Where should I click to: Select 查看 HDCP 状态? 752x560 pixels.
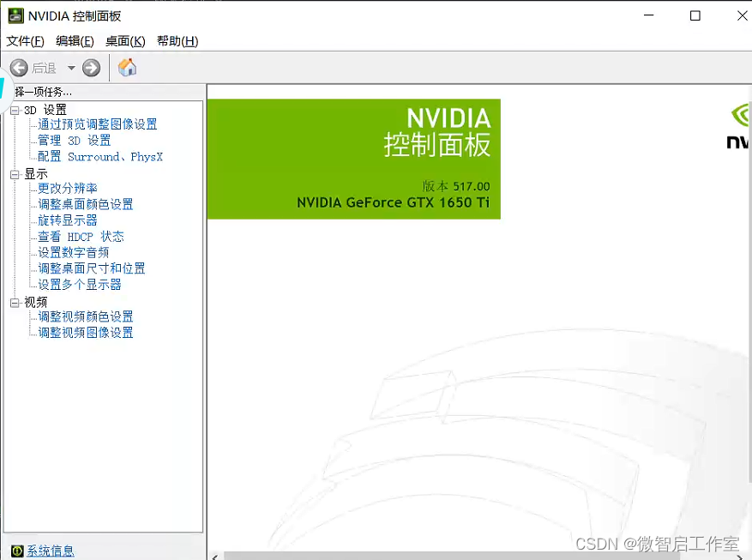[x=81, y=237]
